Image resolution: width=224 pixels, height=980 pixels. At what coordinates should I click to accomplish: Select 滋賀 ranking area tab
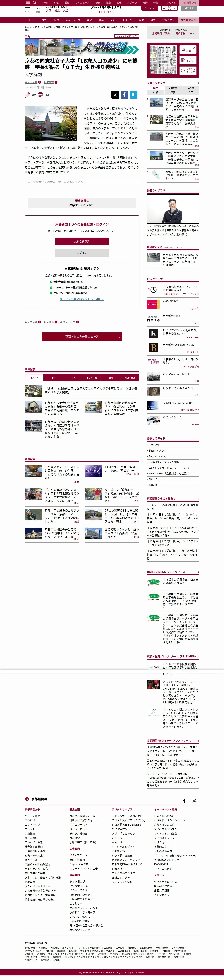coord(173,92)
